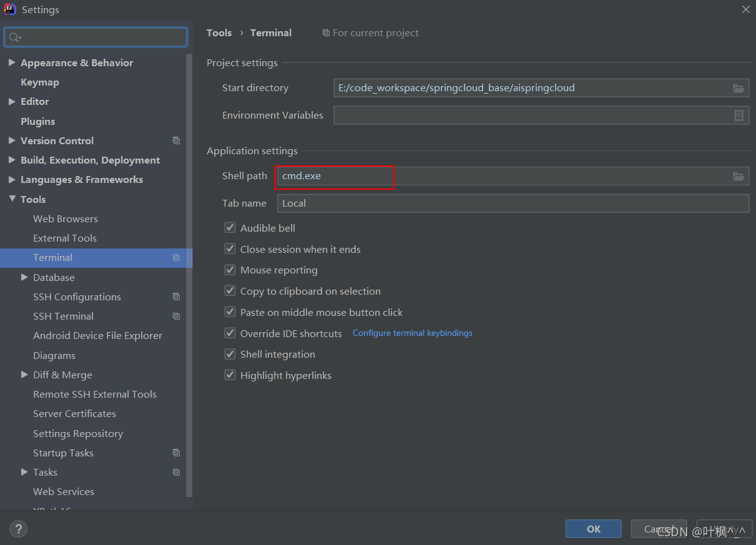This screenshot has width=756, height=545.
Task: Toggle the Mouse reporting checkbox
Action: click(230, 270)
